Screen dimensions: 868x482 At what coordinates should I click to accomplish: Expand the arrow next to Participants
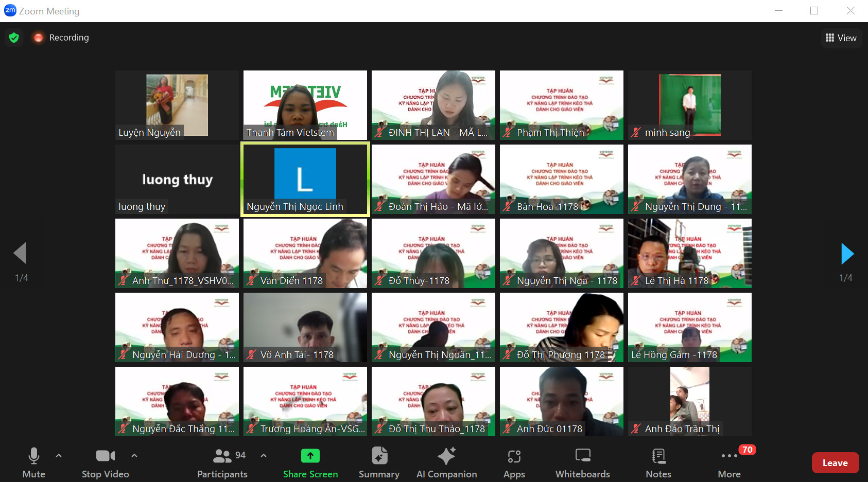point(264,456)
